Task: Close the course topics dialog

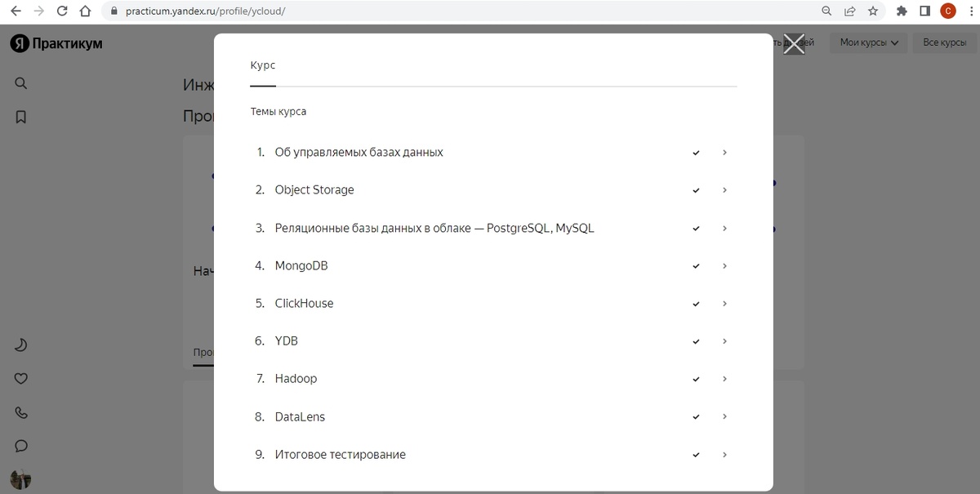Action: pos(794,44)
